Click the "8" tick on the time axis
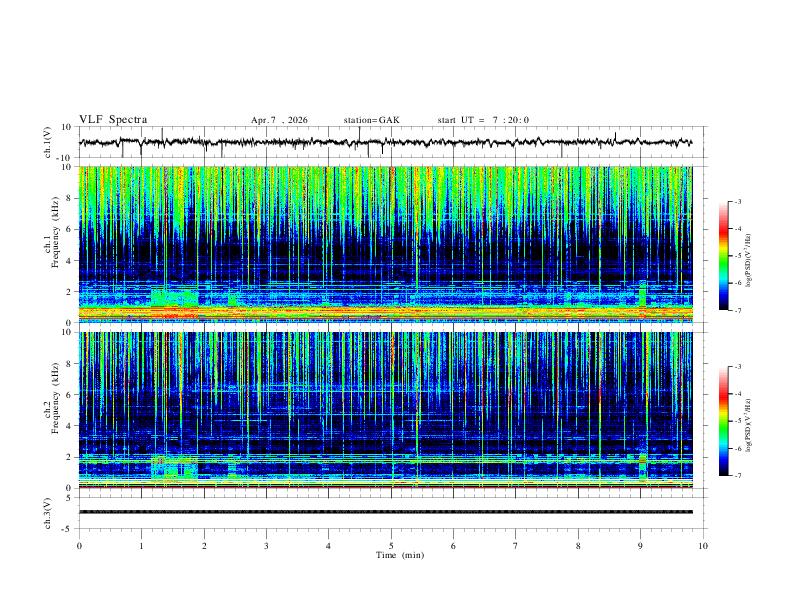The image size is (792, 612). [578, 546]
